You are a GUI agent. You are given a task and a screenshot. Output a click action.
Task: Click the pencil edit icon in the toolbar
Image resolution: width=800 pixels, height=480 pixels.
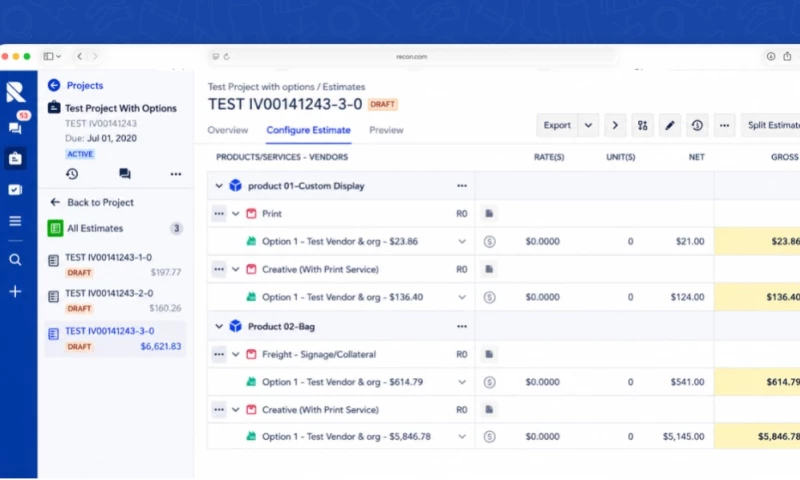[670, 125]
